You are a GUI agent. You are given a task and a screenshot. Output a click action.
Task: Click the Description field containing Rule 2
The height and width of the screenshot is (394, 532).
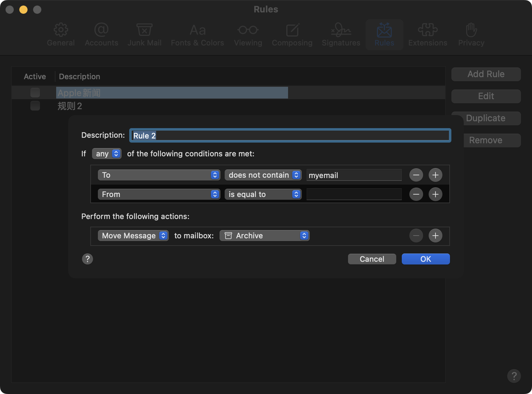(290, 135)
